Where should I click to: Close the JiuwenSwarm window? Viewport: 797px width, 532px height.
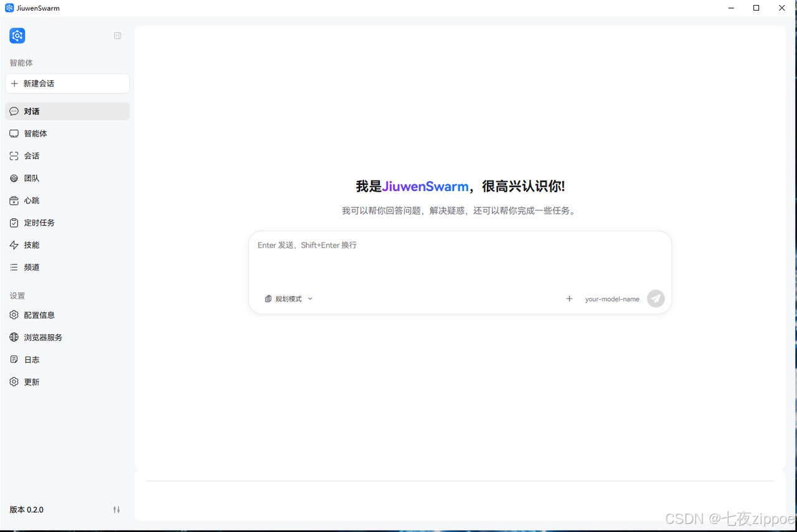(782, 8)
